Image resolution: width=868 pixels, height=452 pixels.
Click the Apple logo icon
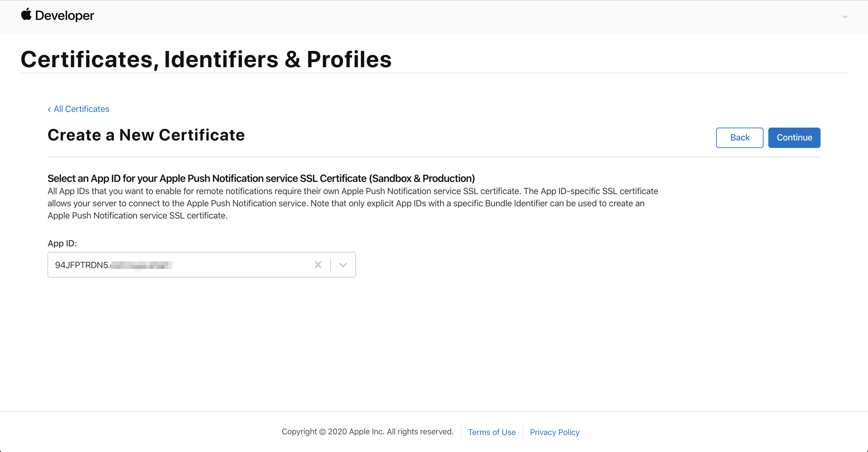(x=26, y=15)
